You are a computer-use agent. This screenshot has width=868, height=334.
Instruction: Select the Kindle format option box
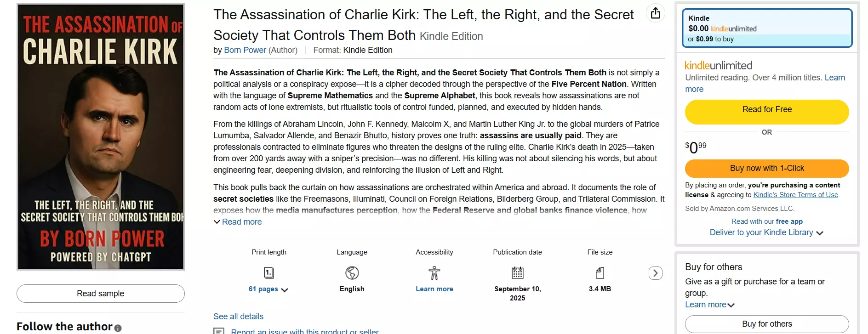point(767,28)
